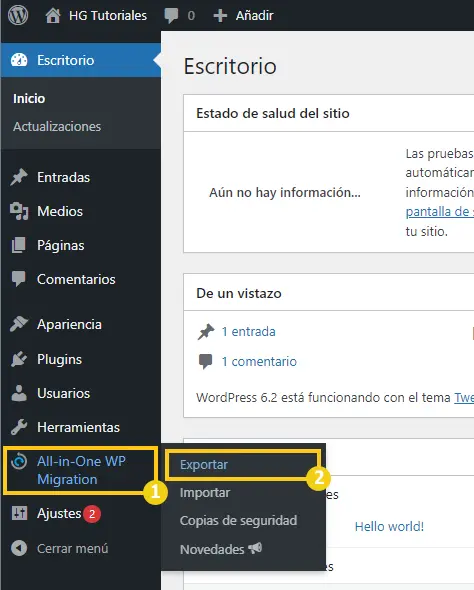Viewport: 474px width, 590px height.
Task: Click the Ajustes sliders icon
Action: (19, 513)
